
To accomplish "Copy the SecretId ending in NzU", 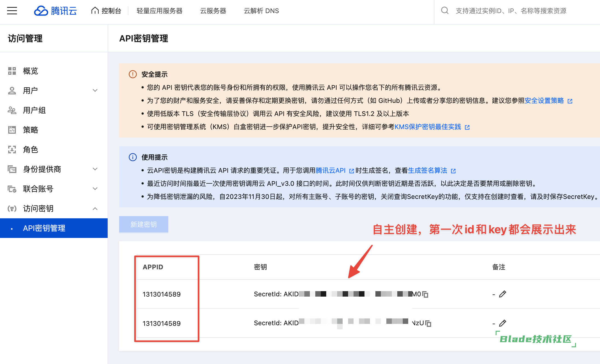I will click(428, 323).
